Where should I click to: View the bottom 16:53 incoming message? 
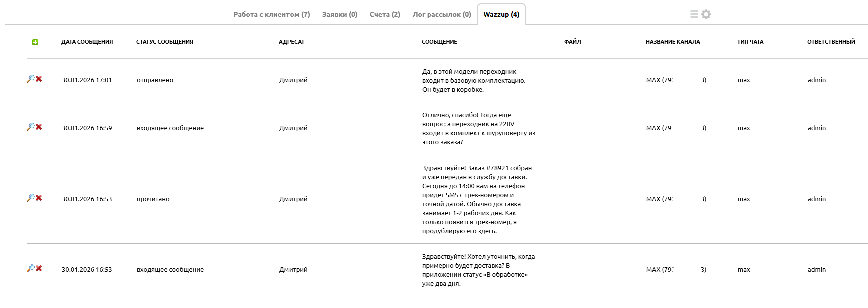click(30, 268)
